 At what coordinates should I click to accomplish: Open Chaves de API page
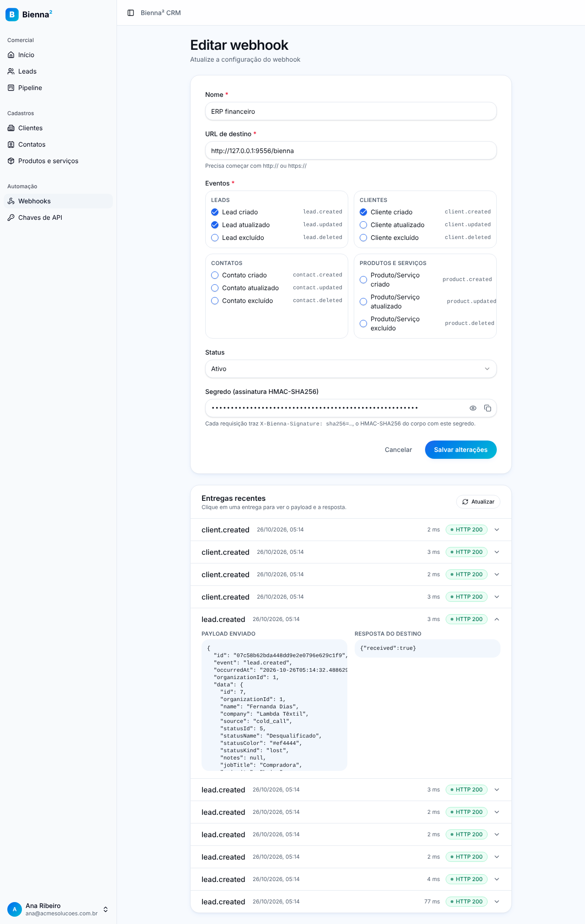point(58,218)
